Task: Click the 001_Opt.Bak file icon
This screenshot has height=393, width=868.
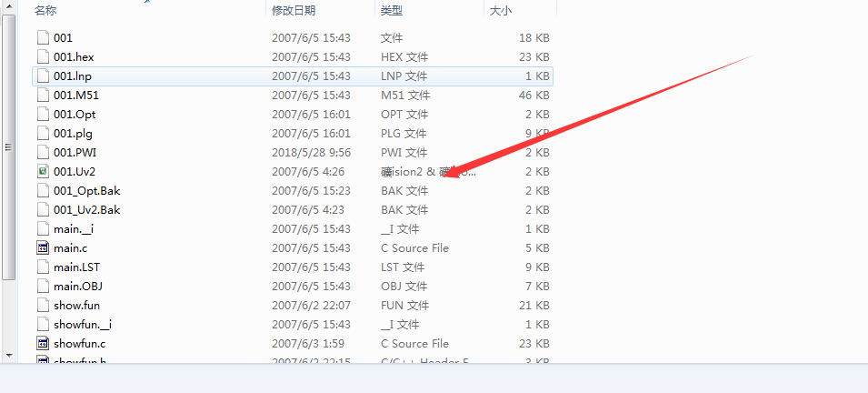Action: click(x=44, y=191)
